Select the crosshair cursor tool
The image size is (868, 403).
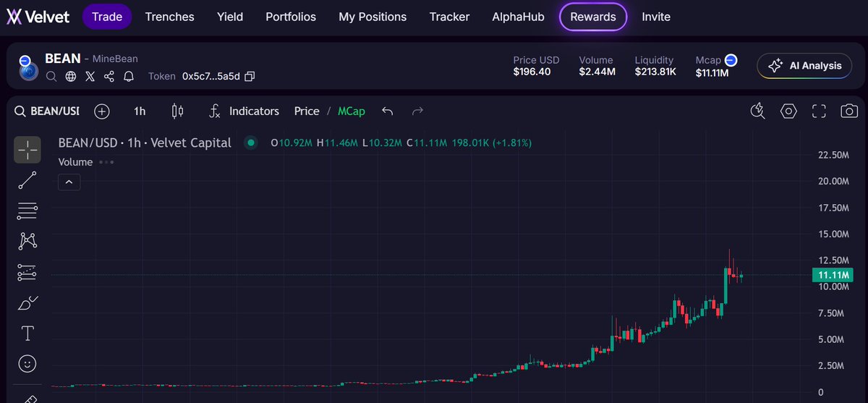(x=27, y=150)
